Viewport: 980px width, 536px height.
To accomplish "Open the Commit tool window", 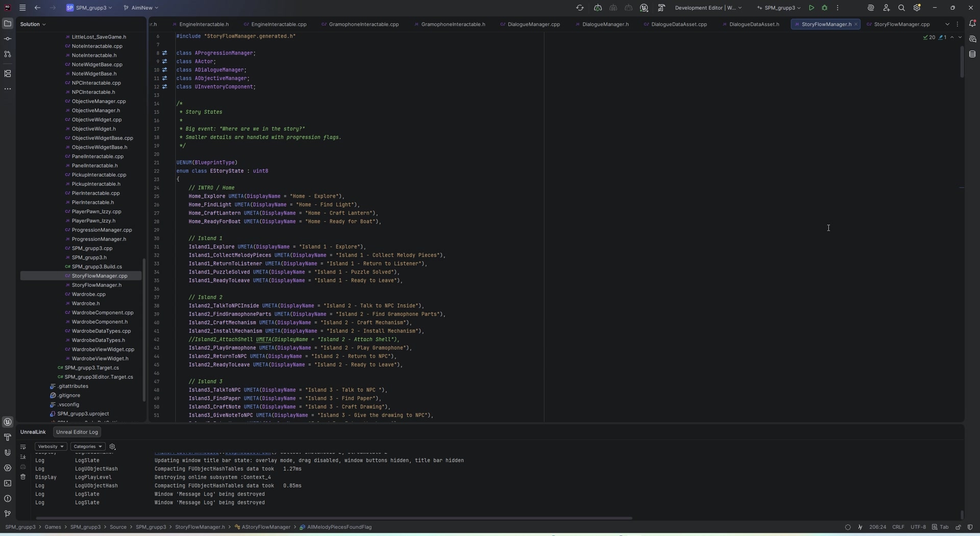I will click(8, 39).
